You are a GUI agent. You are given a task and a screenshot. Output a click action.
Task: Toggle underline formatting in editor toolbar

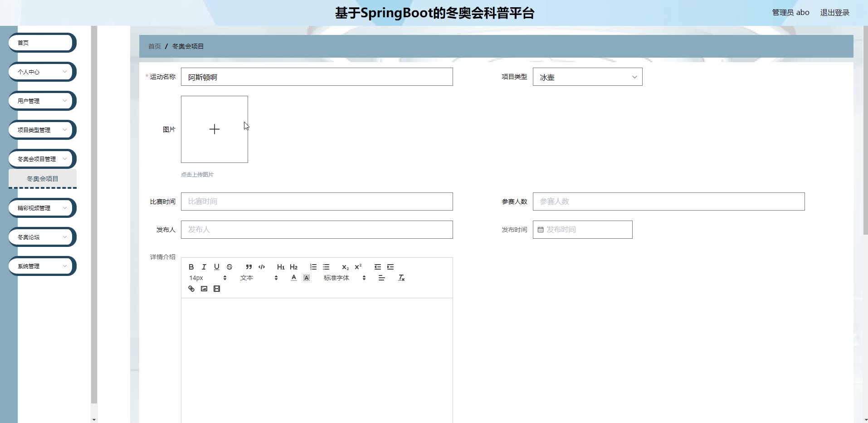point(217,267)
